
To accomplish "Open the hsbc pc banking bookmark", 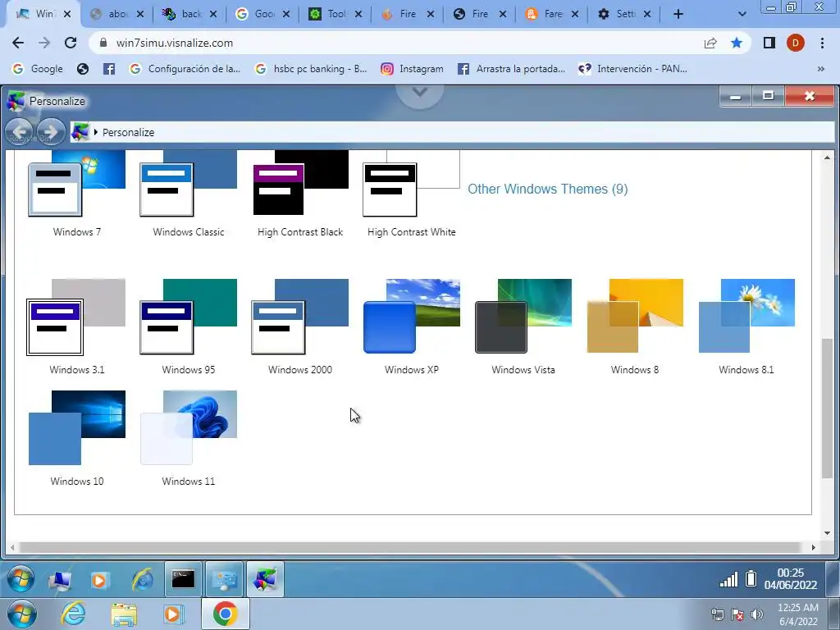I will tap(311, 69).
